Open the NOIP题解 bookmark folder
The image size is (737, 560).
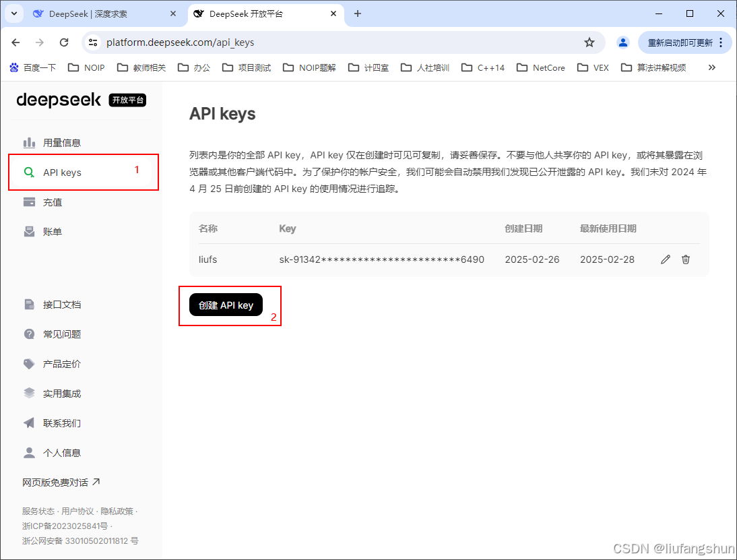tap(309, 67)
